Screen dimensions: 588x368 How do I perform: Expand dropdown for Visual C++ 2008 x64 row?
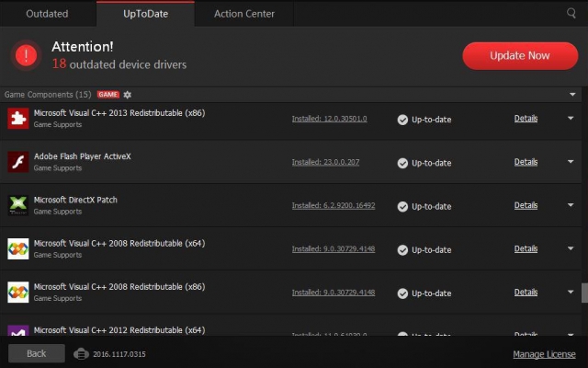[571, 248]
